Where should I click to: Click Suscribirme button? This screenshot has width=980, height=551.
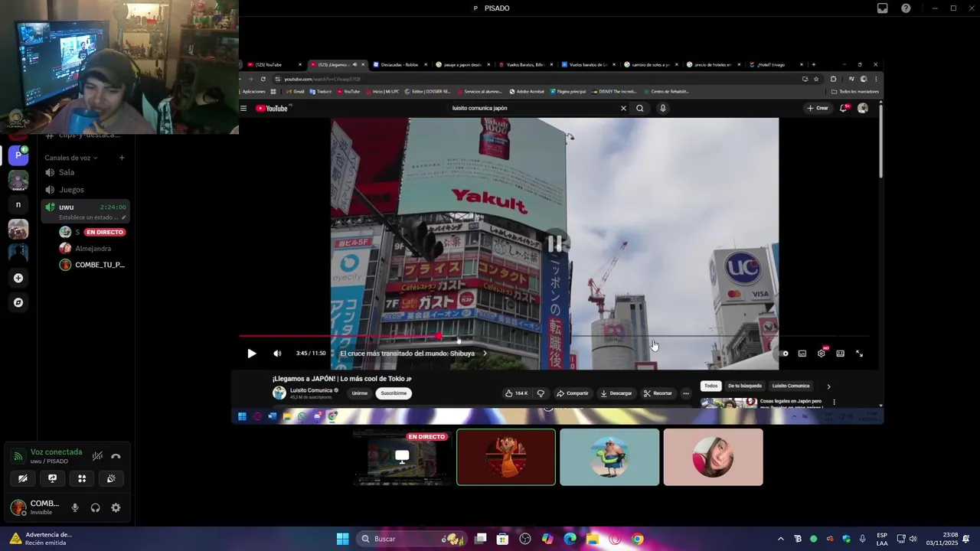pyautogui.click(x=394, y=393)
